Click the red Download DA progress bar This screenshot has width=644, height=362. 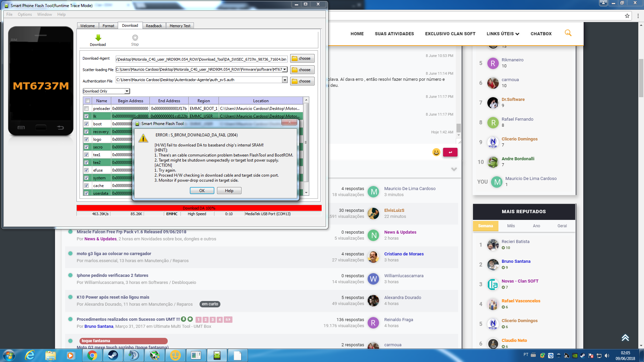click(199, 208)
